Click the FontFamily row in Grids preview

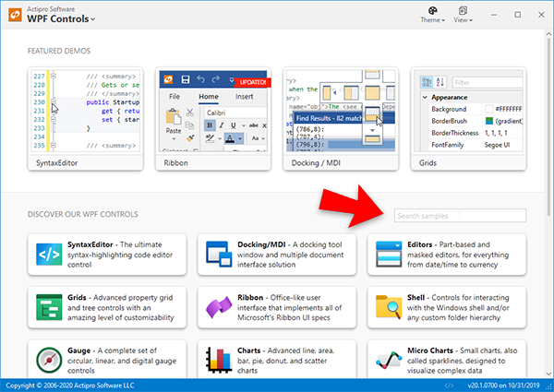[x=476, y=145]
